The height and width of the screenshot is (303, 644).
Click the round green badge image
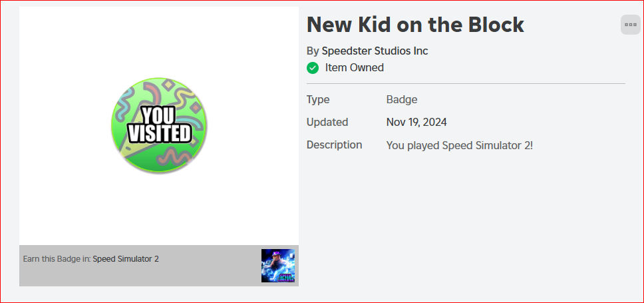159,125
